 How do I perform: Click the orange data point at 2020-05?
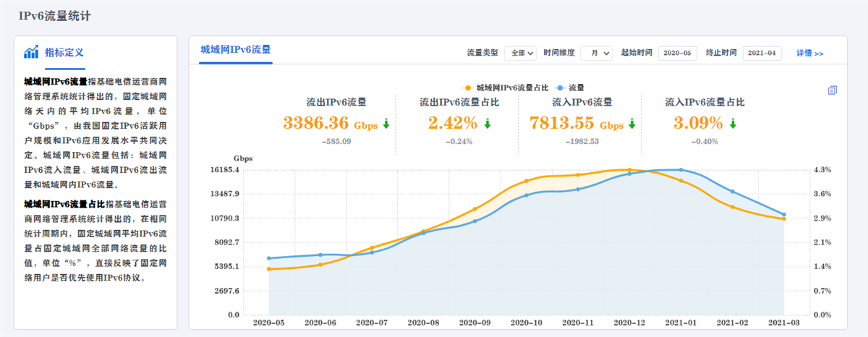(x=269, y=269)
